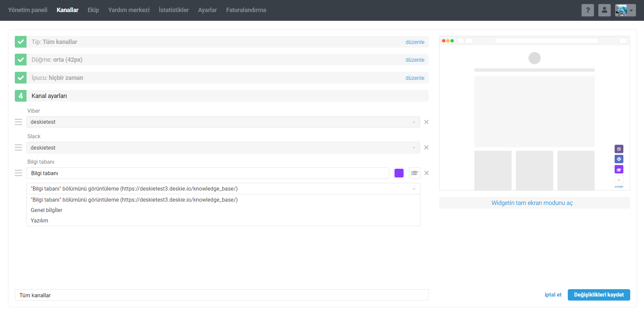Open the Faturalandırma tab
644x315 pixels.
click(x=246, y=10)
